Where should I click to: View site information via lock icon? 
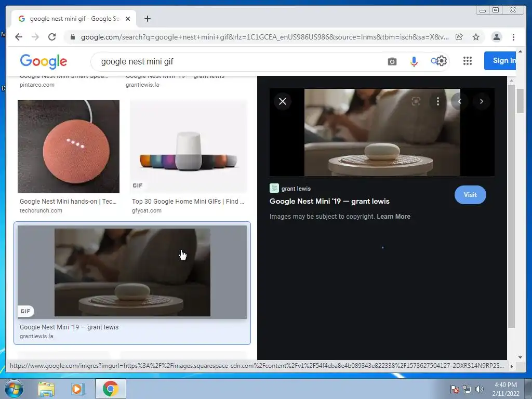pos(72,37)
